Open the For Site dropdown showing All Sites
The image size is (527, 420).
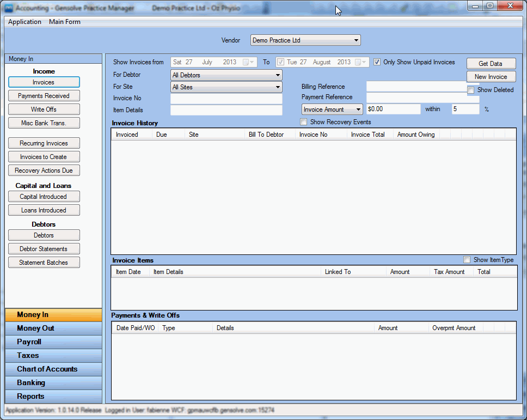coord(277,87)
